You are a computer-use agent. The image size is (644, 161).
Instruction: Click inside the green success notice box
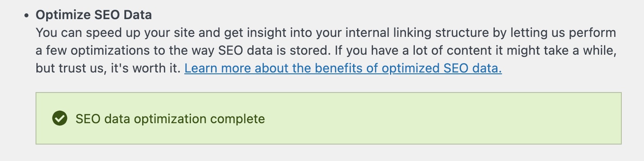click(x=328, y=118)
